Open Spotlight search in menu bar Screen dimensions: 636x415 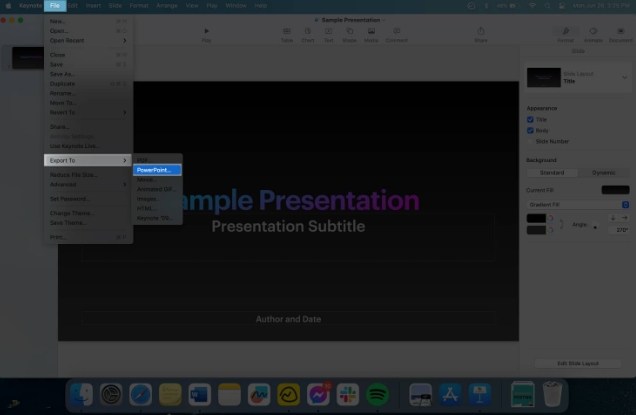click(x=548, y=6)
